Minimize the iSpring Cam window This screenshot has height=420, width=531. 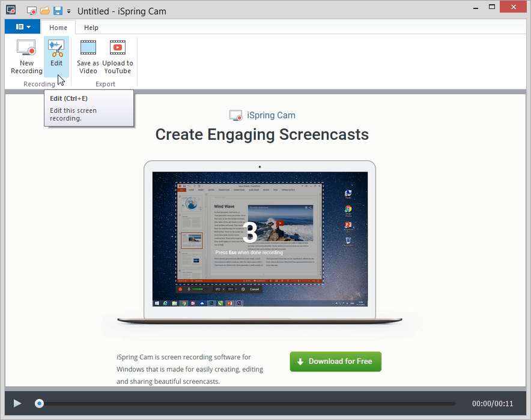point(476,7)
